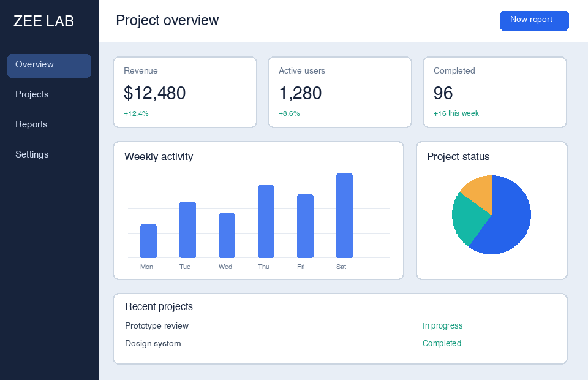The height and width of the screenshot is (380, 588).
Task: Click the +8.6% users change
Action: [289, 113]
